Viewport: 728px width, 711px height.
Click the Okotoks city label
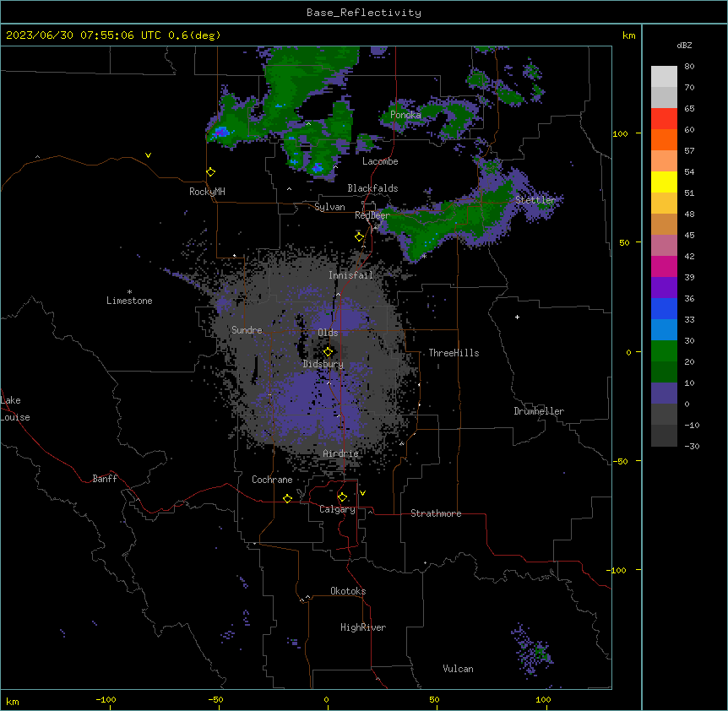point(348,591)
